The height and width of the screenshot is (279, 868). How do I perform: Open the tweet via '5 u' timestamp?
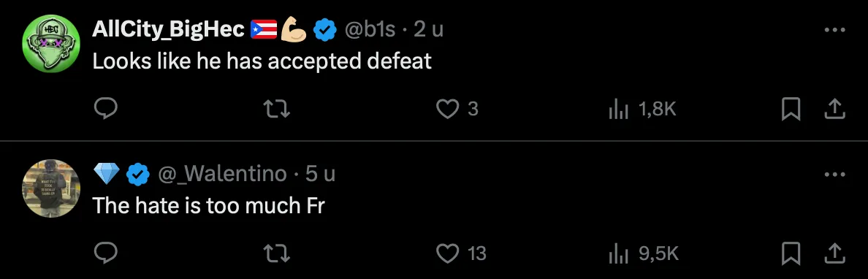point(321,175)
